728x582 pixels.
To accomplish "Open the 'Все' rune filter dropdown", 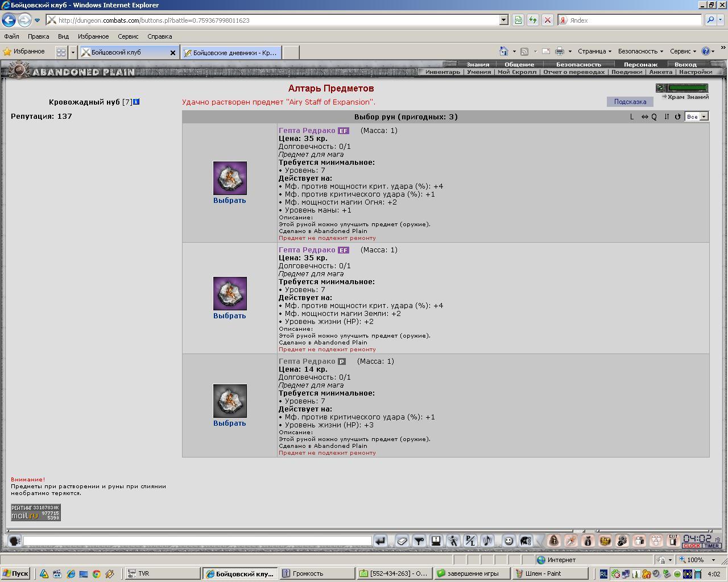I will pyautogui.click(x=697, y=117).
